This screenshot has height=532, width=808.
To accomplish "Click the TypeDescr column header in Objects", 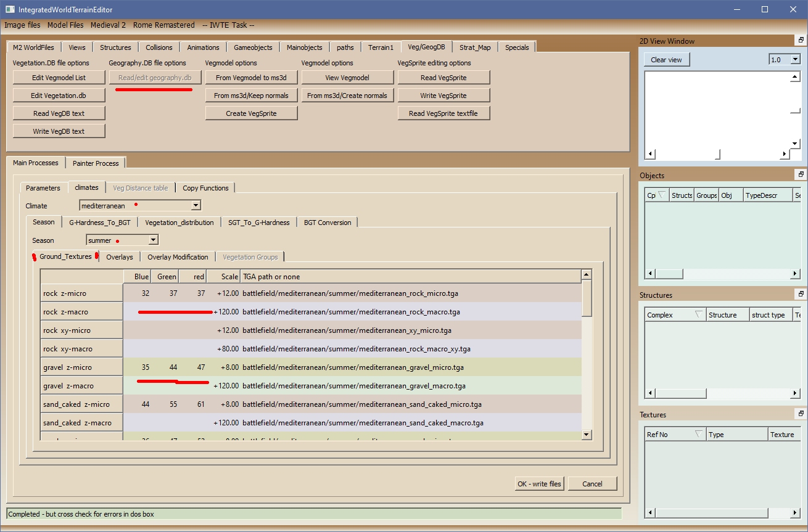I will tap(767, 195).
